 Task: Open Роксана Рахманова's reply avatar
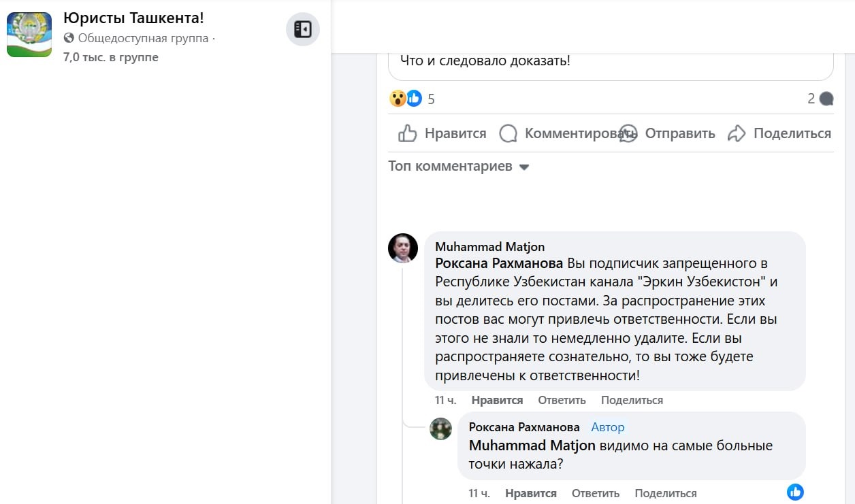[441, 429]
